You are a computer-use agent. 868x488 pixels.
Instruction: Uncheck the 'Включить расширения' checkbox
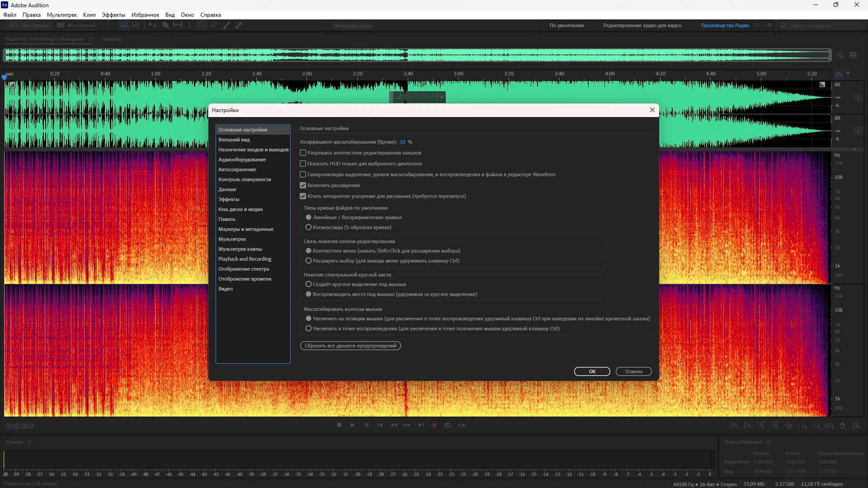point(303,186)
